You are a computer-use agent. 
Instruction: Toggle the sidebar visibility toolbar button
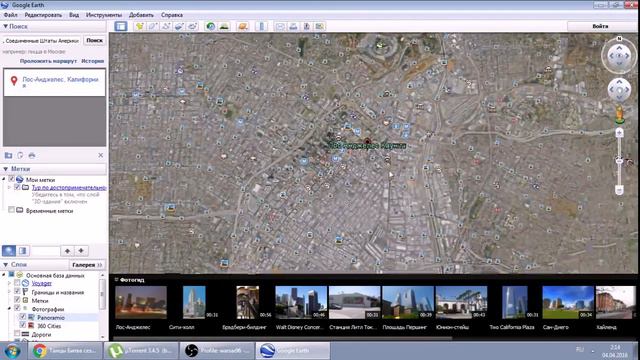[x=121, y=26]
